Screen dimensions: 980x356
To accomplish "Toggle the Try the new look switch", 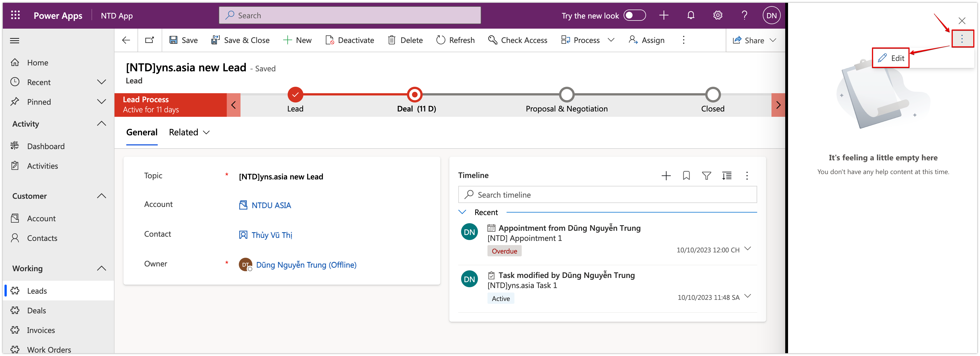I will 634,15.
